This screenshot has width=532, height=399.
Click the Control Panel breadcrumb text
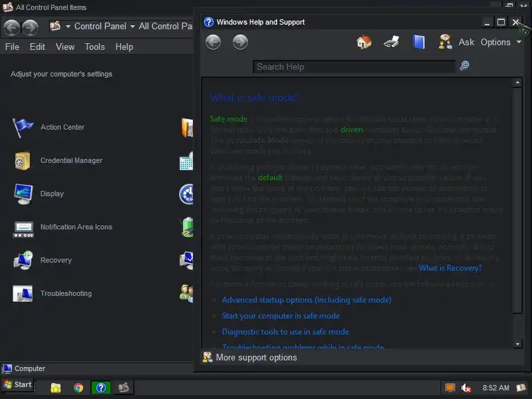[x=100, y=27]
